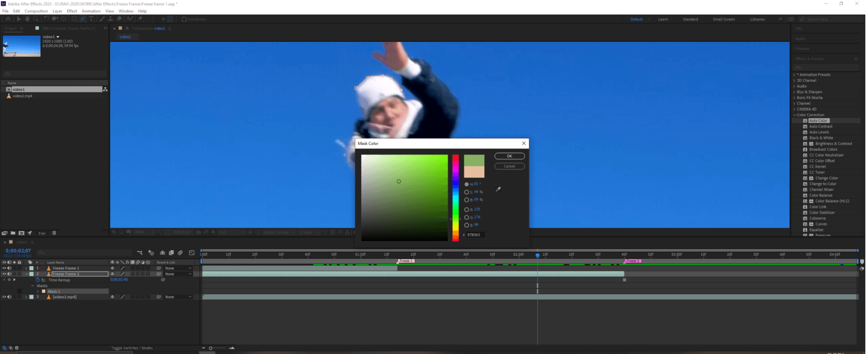Collapse the Masks group
The image size is (868, 354).
tap(32, 286)
